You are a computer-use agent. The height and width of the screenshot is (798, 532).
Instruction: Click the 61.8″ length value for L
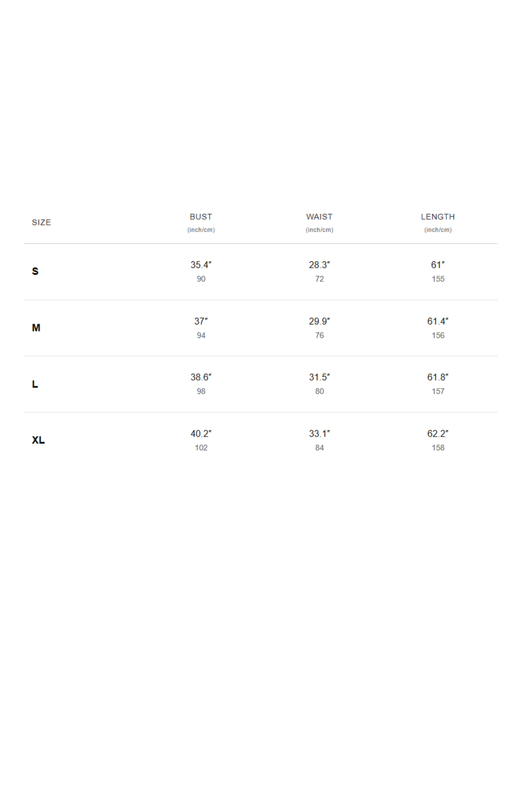[438, 377]
